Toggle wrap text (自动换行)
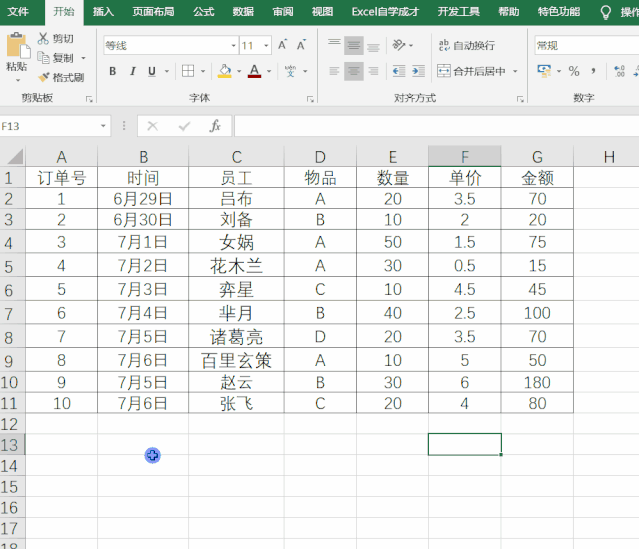 click(466, 46)
